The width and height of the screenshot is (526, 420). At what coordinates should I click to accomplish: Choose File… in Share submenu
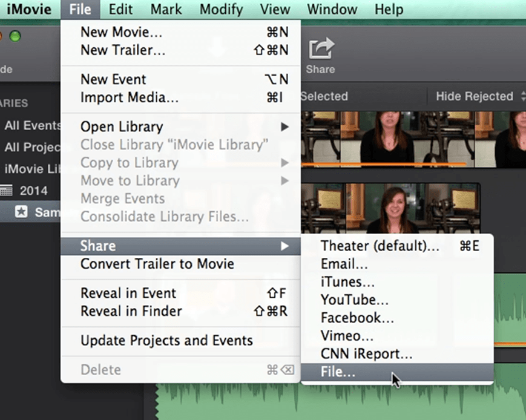point(397,372)
